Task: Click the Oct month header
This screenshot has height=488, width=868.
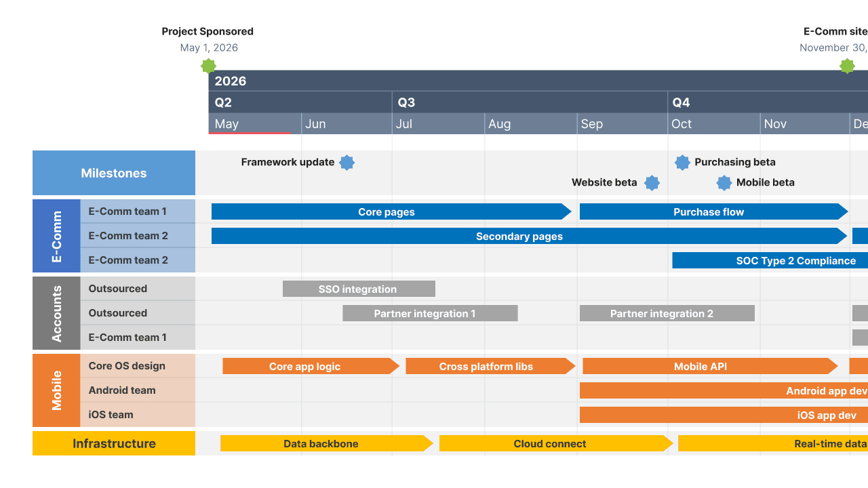Action: point(714,124)
